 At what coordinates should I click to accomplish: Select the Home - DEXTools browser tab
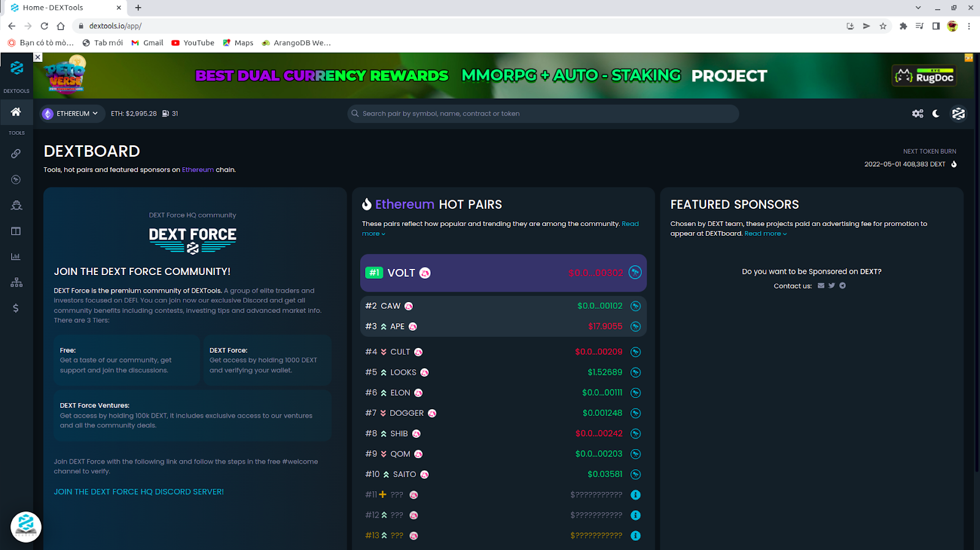[x=64, y=8]
